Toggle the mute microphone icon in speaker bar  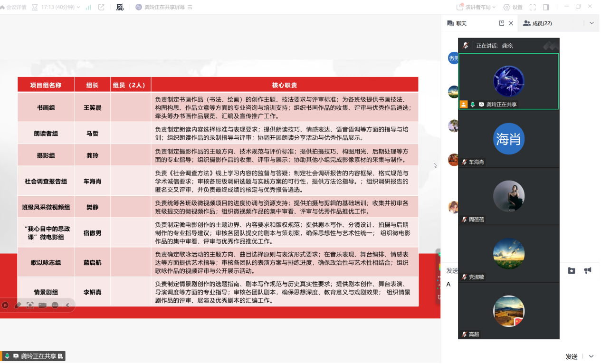click(x=466, y=46)
